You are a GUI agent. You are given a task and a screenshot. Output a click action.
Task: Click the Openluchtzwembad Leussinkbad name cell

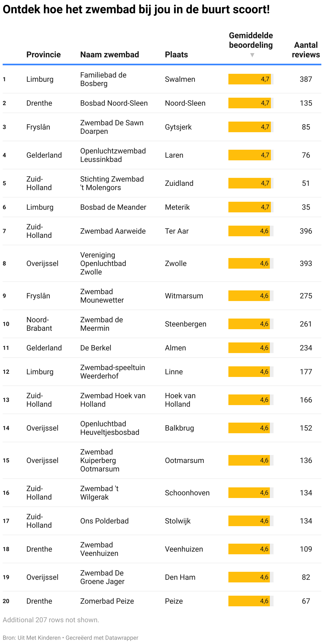[x=113, y=155]
